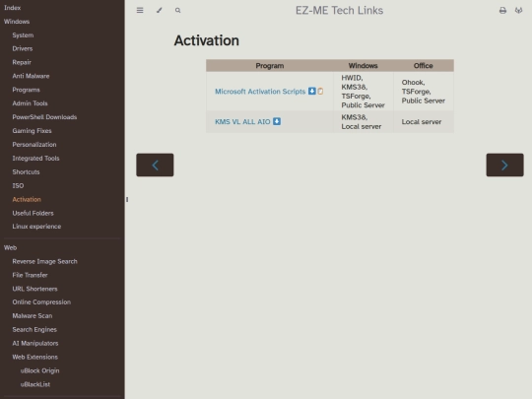Image resolution: width=532 pixels, height=399 pixels.
Task: Click the 'HWID, KMS38, TSForge, Public Server' cell
Action: 363,92
